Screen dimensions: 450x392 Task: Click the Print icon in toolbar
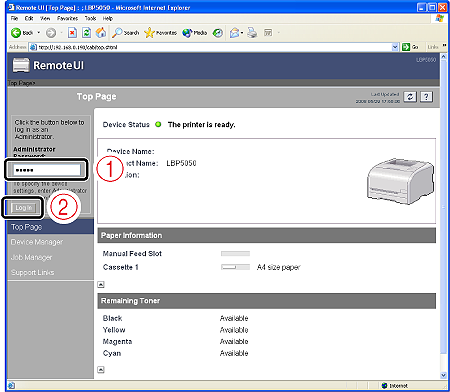point(252,33)
